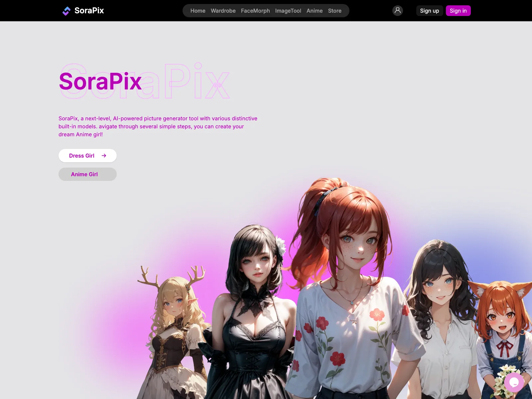The width and height of the screenshot is (532, 399).
Task: Click the blonde antlered elf girl image
Action: pos(173,332)
